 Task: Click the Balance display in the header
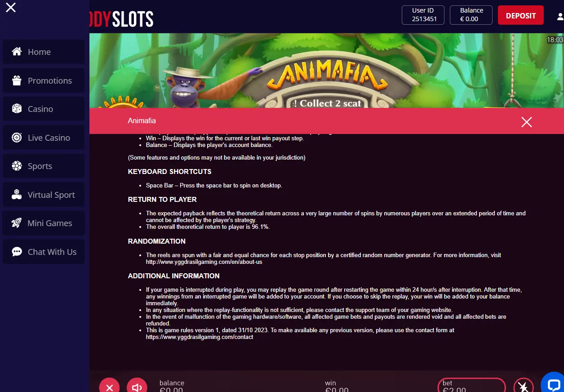(472, 15)
